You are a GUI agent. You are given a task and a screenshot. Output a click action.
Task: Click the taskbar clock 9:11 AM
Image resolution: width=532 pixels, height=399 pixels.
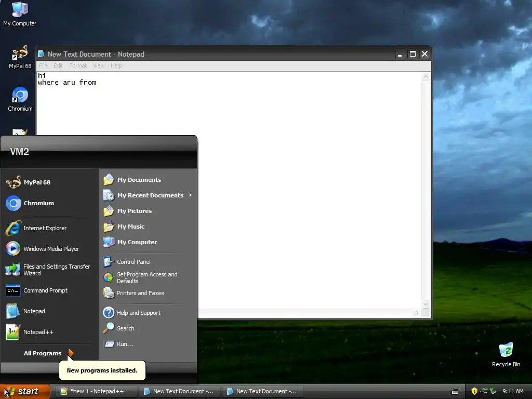[x=513, y=391]
